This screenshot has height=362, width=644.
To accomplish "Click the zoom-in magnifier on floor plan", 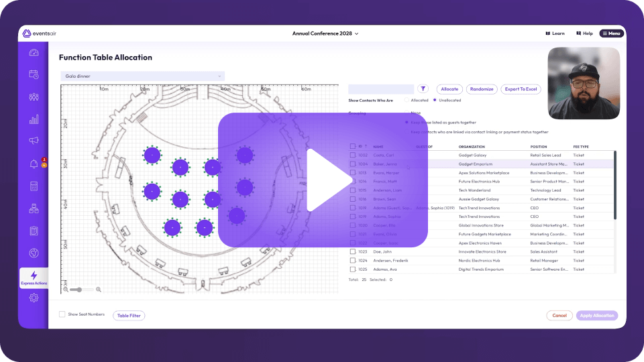I will (x=99, y=290).
